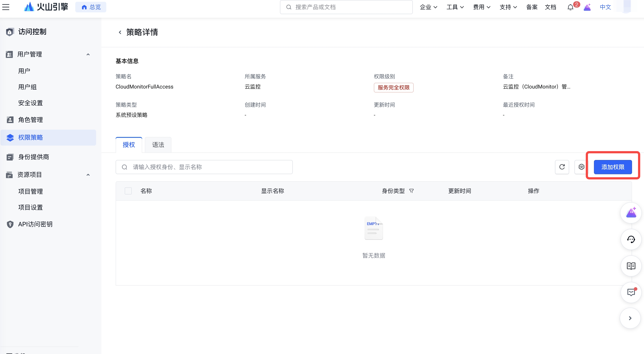644x354 pixels.
Task: Collapse the 资源项目 sidebar section
Action: click(88, 175)
